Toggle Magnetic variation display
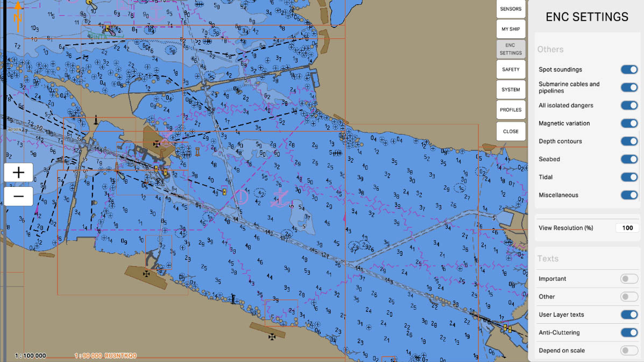Viewport: 644px width, 362px height. pyautogui.click(x=629, y=123)
